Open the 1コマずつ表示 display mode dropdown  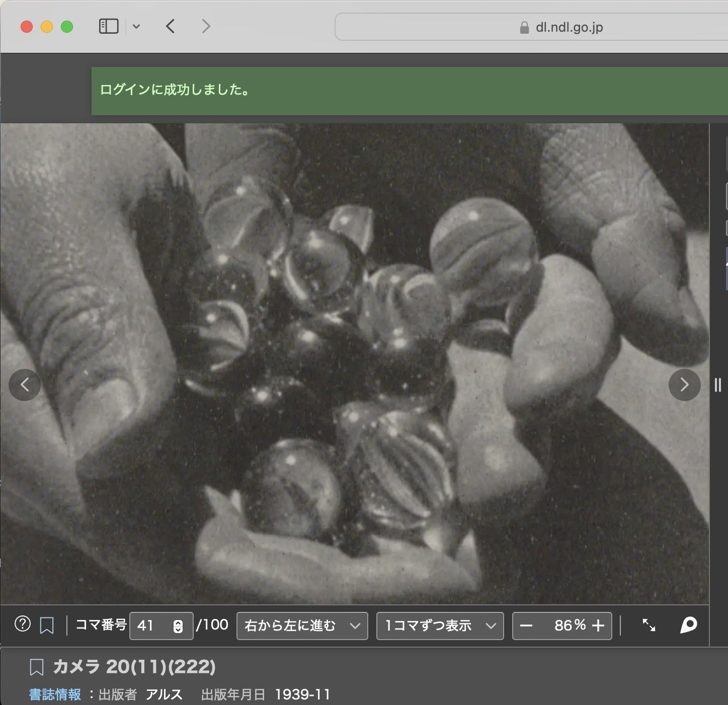point(440,625)
